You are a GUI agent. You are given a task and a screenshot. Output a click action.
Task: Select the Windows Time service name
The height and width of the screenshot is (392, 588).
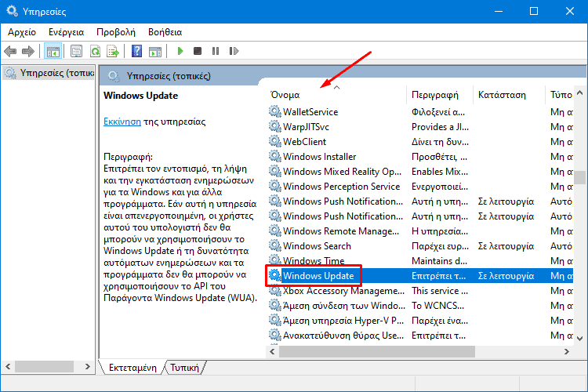pyautogui.click(x=314, y=261)
